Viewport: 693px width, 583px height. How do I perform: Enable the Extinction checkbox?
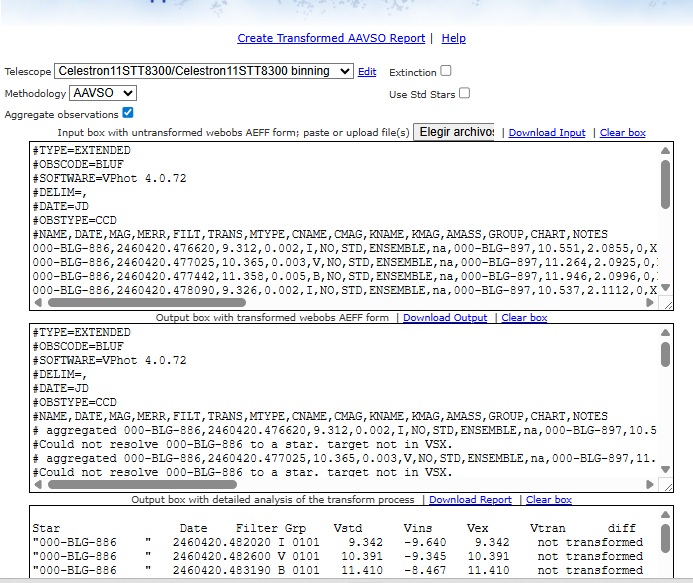pyautogui.click(x=446, y=71)
